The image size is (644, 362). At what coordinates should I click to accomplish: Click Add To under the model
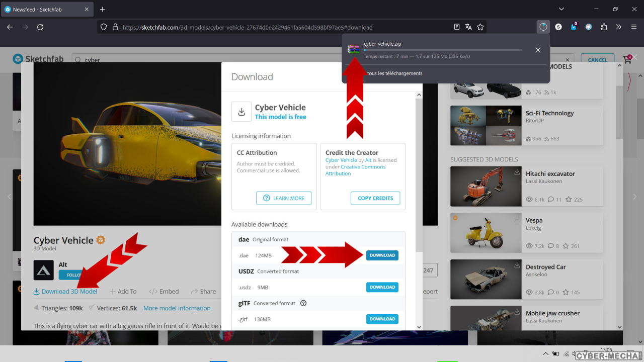(123, 291)
